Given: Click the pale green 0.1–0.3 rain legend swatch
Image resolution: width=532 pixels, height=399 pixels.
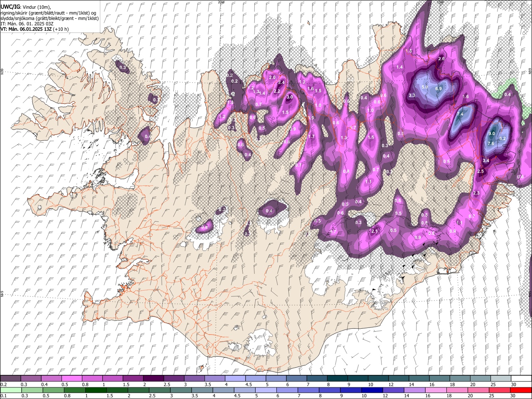Looking at the screenshot, I should tap(11, 390).
